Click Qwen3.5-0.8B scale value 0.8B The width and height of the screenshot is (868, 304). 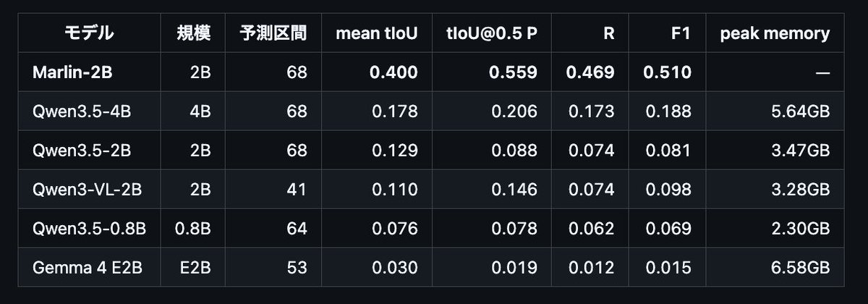coord(193,229)
